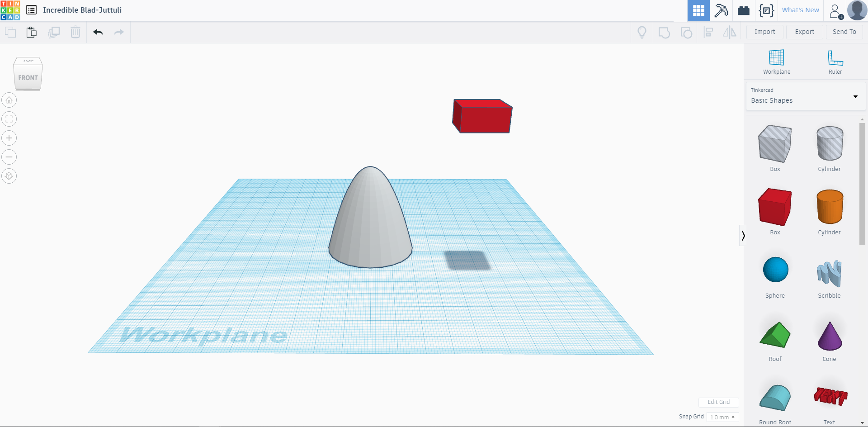This screenshot has height=427, width=868.
Task: Toggle Show all lightbulb icon
Action: [x=642, y=32]
